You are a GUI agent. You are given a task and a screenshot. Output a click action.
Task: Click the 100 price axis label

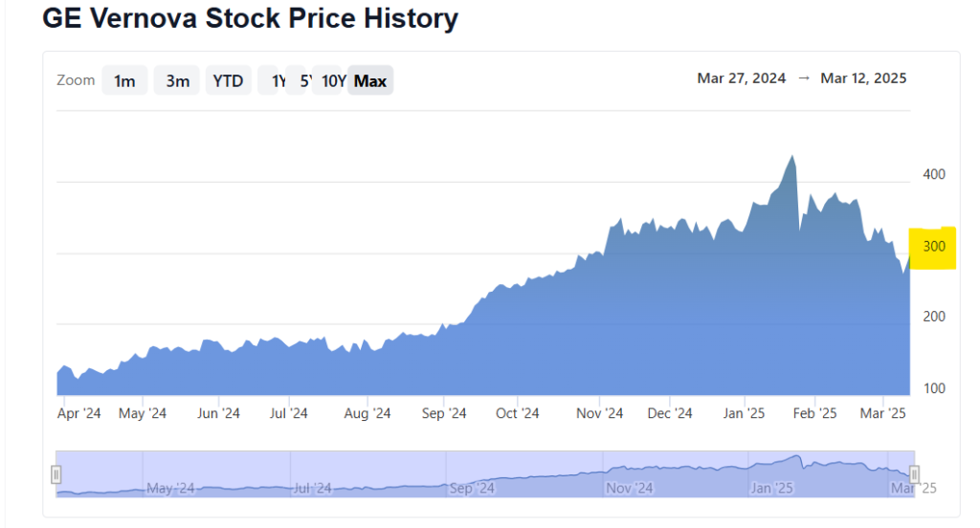(x=934, y=388)
